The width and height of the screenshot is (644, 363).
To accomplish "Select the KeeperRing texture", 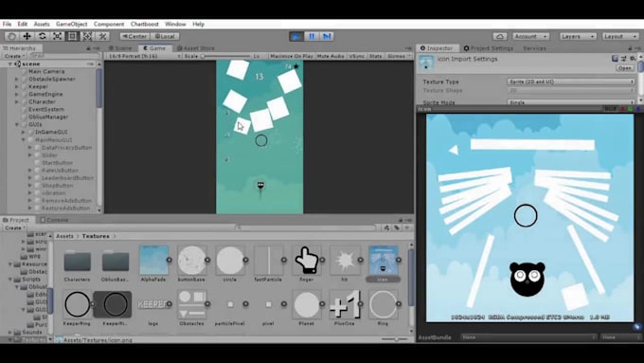I will pos(77,308).
